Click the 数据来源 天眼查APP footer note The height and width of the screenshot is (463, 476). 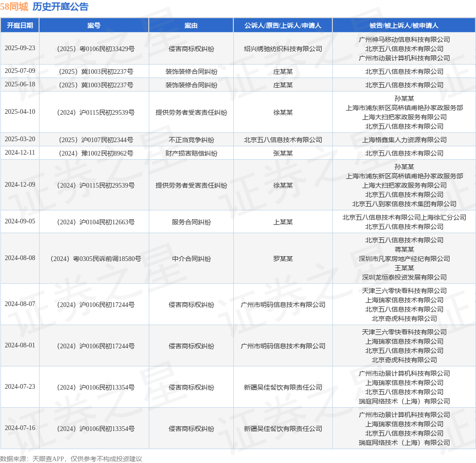(71, 459)
